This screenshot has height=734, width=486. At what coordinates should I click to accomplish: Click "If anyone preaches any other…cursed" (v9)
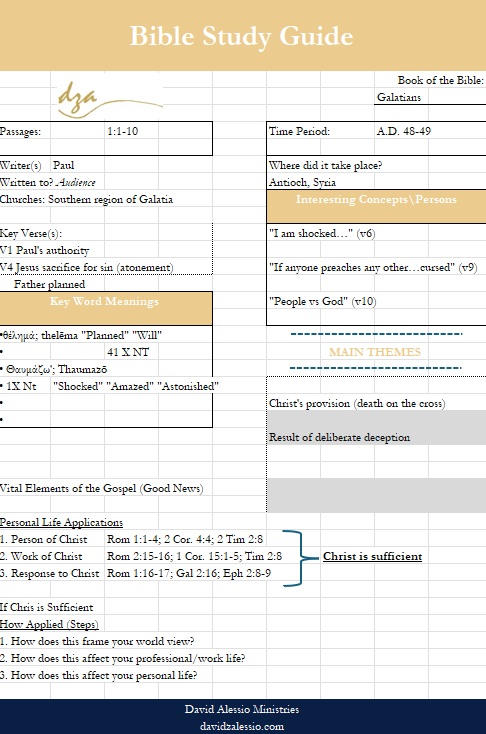(x=373, y=267)
